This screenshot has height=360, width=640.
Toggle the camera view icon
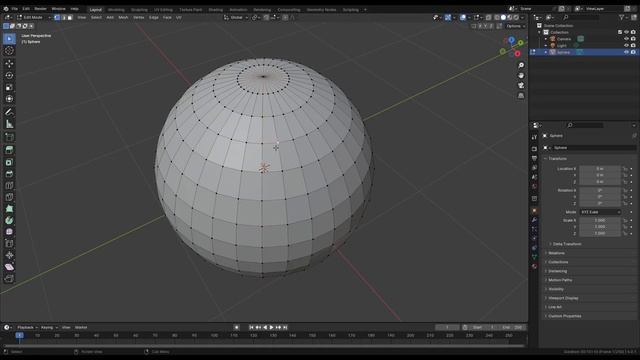coord(521,85)
